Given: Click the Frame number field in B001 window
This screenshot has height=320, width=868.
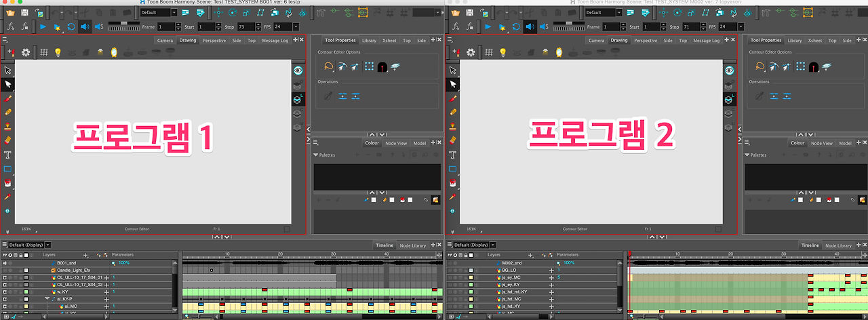Looking at the screenshot, I should (167, 26).
